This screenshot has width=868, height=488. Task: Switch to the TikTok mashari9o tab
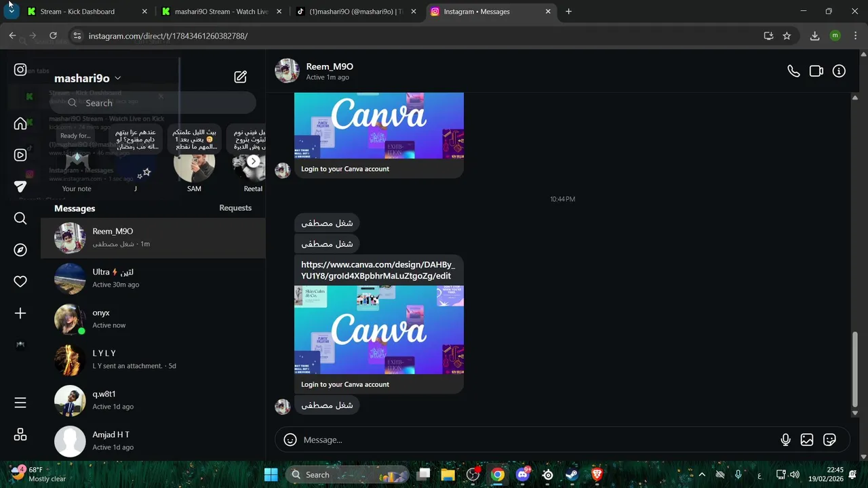coord(356,12)
